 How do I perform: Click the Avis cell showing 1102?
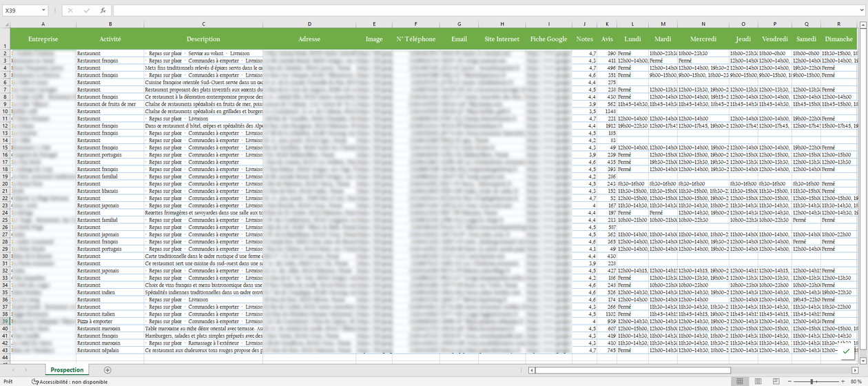point(607,314)
